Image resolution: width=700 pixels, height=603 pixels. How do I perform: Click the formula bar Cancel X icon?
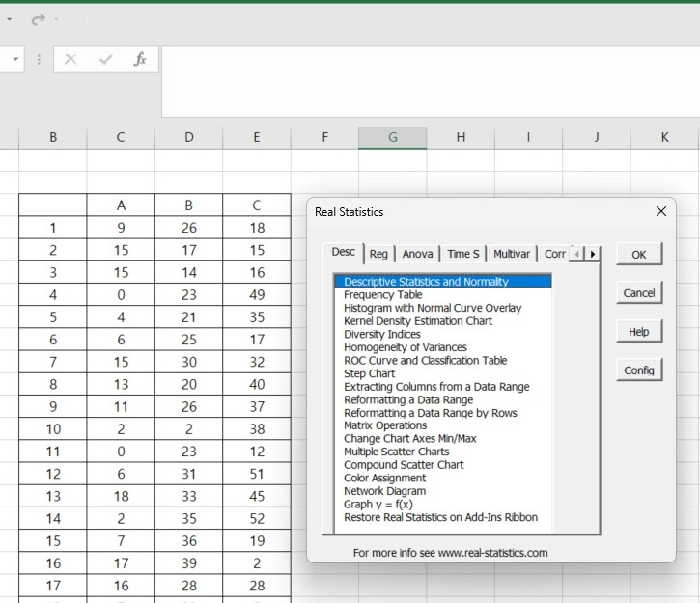70,59
